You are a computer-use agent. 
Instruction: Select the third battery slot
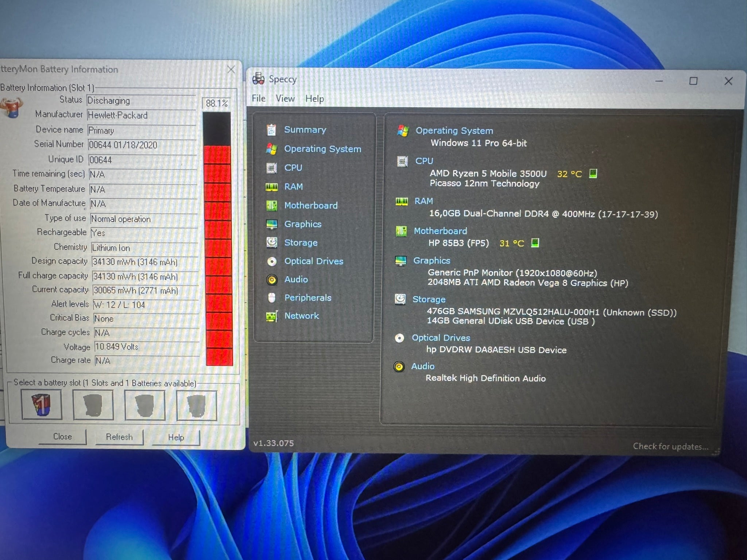click(145, 405)
